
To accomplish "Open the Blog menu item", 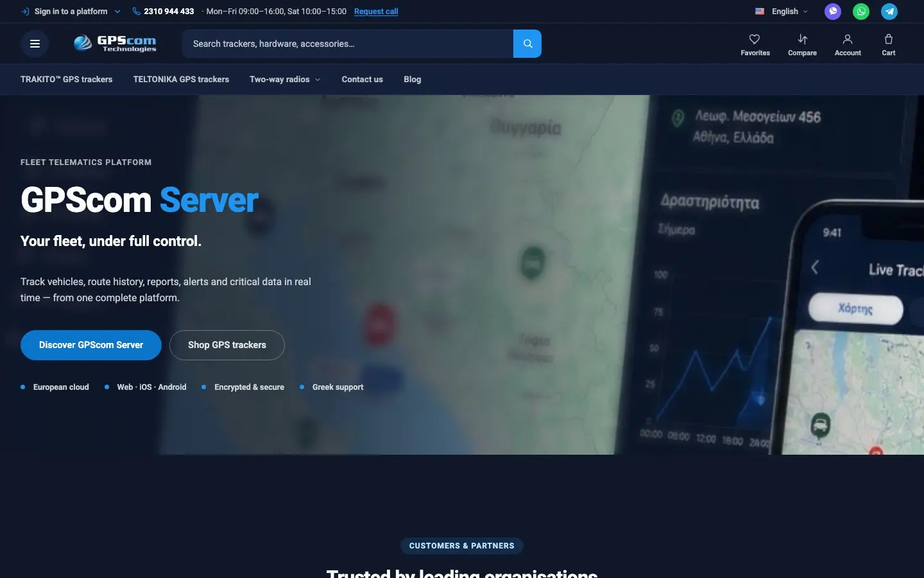I will click(413, 80).
